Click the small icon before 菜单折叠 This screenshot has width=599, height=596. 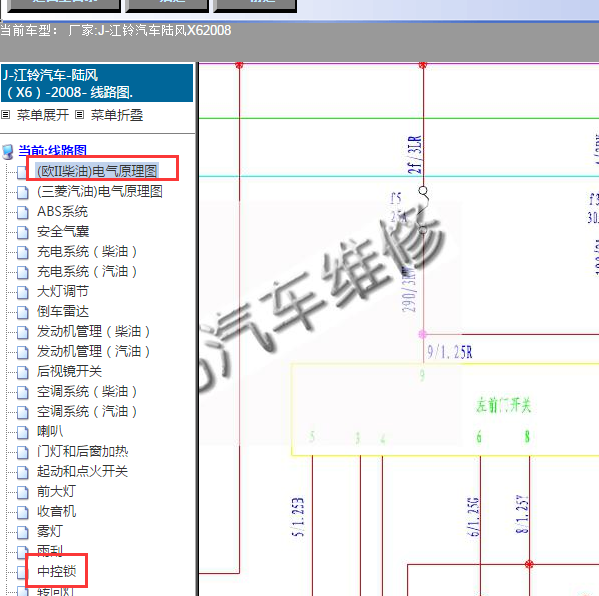(x=79, y=115)
